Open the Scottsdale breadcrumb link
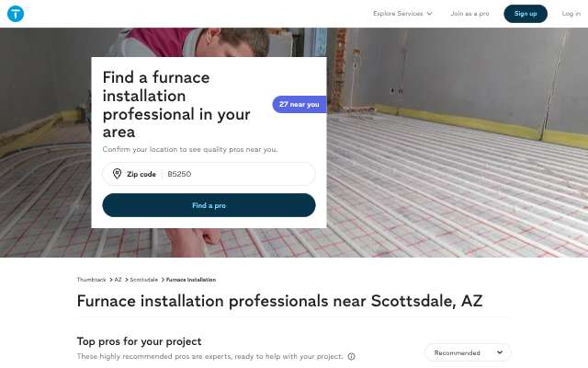The height and width of the screenshot is (368, 588). [143, 280]
